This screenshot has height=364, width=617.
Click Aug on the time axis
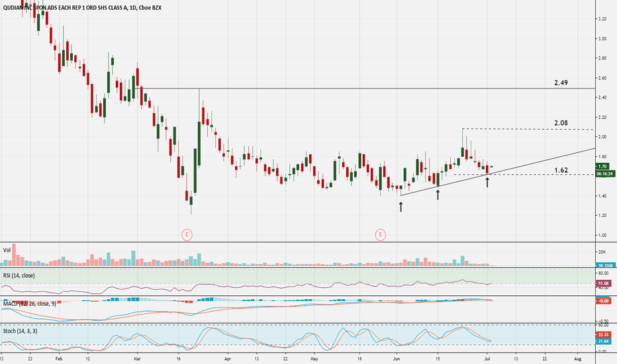[x=578, y=359]
